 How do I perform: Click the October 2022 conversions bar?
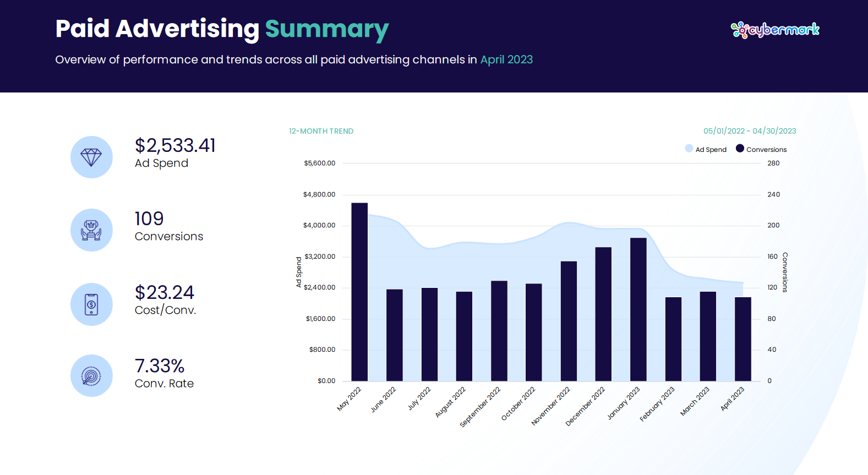[534, 332]
